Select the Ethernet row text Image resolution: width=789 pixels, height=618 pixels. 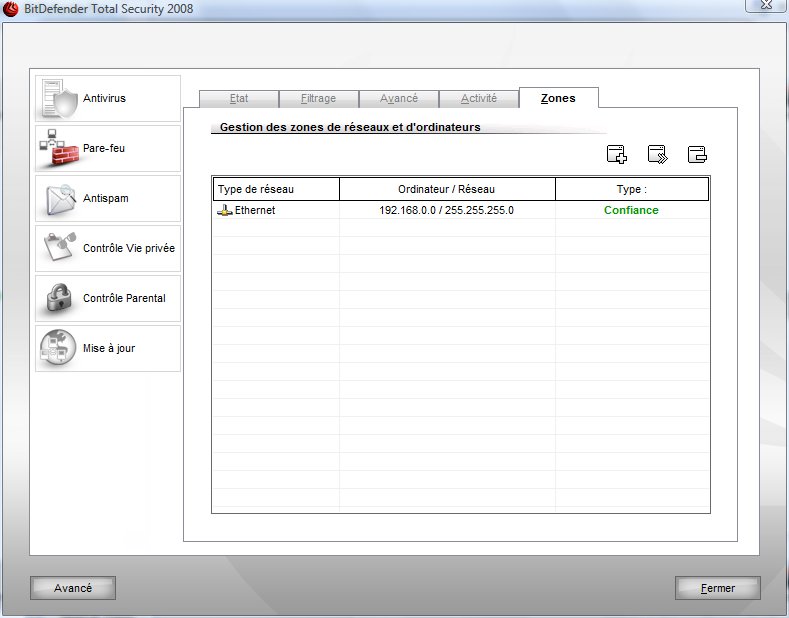(x=255, y=210)
